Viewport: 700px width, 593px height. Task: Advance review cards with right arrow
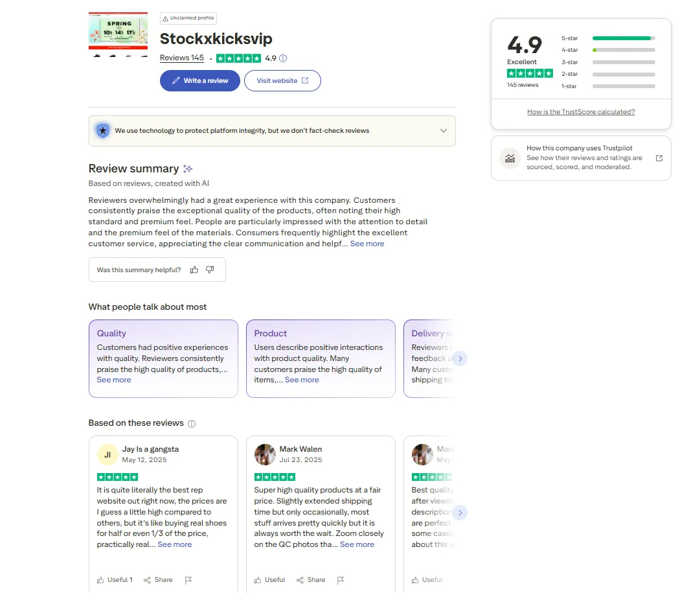[460, 513]
